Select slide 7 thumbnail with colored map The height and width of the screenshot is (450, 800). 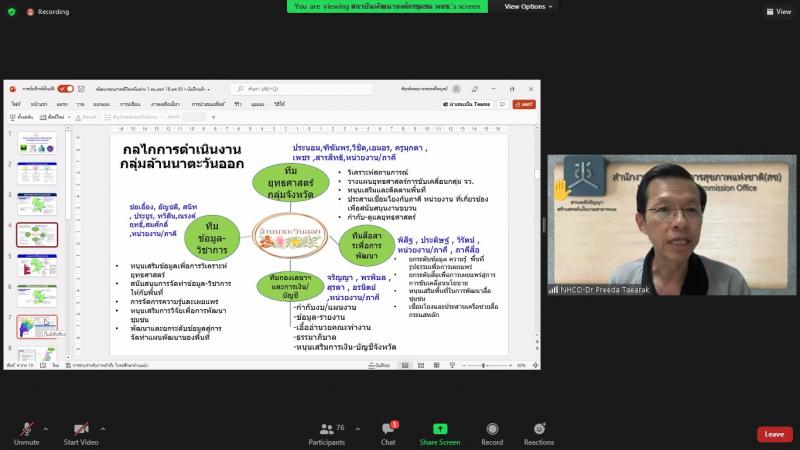pyautogui.click(x=37, y=327)
